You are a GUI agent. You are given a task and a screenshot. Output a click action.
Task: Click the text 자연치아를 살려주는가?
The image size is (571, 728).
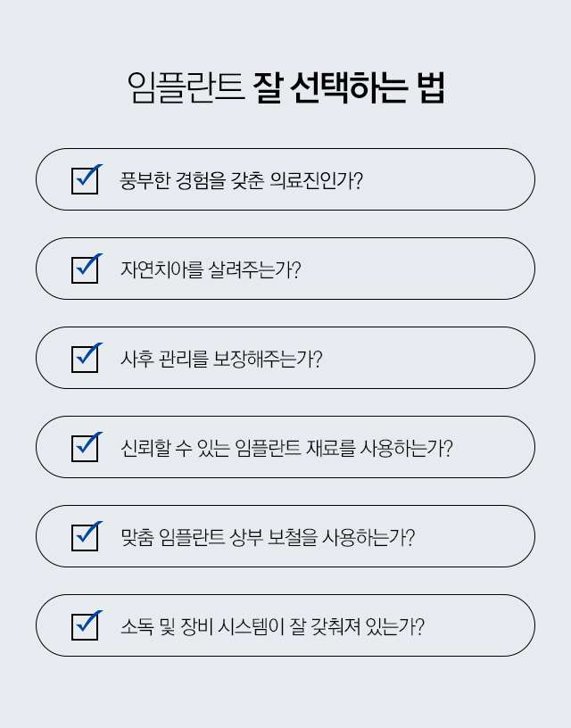pos(211,269)
